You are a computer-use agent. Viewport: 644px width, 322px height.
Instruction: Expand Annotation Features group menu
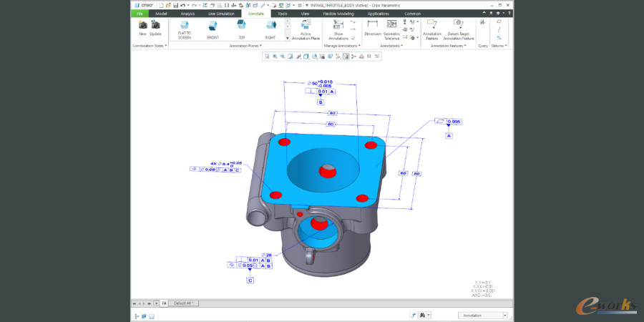tap(449, 46)
